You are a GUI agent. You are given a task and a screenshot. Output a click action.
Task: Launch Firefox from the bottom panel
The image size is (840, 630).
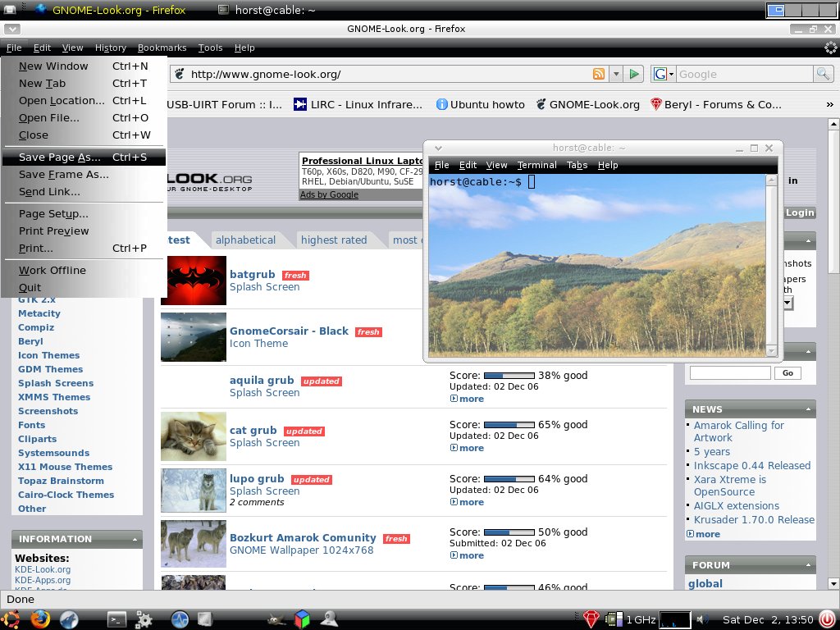click(x=40, y=620)
